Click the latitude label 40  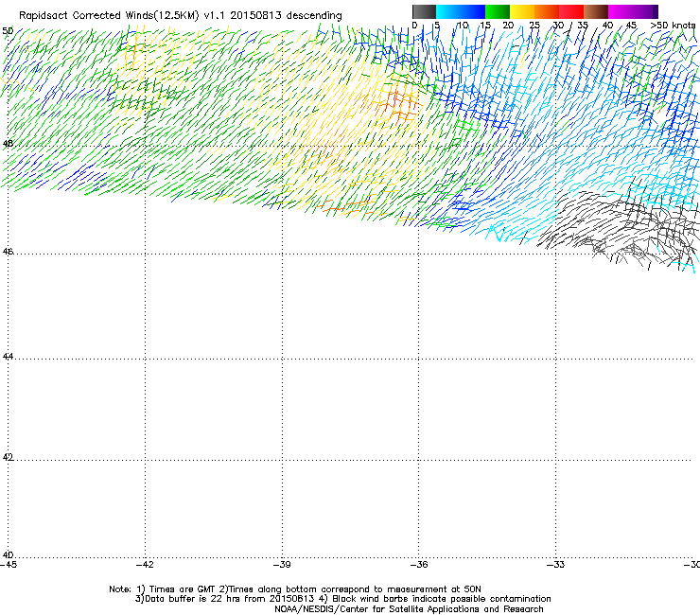pos(8,554)
